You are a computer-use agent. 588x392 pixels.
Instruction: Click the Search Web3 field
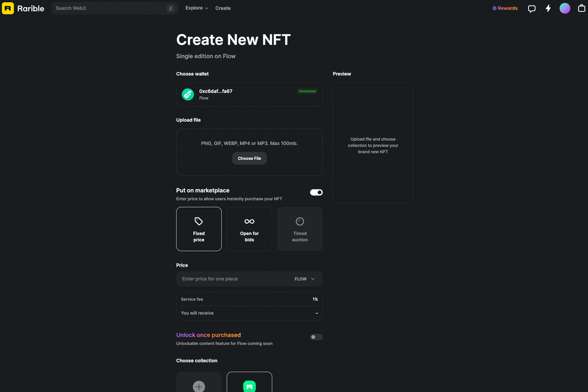tap(109, 8)
